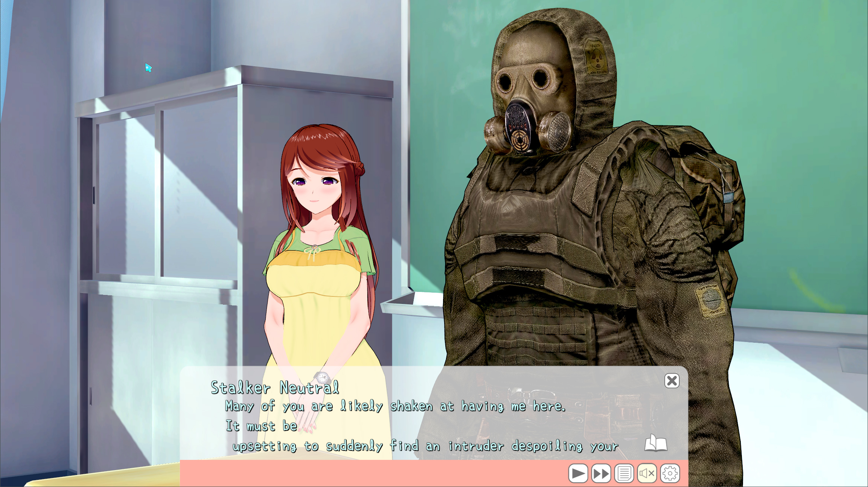
Task: Toggle the muted voice speaker icon
Action: tap(647, 473)
